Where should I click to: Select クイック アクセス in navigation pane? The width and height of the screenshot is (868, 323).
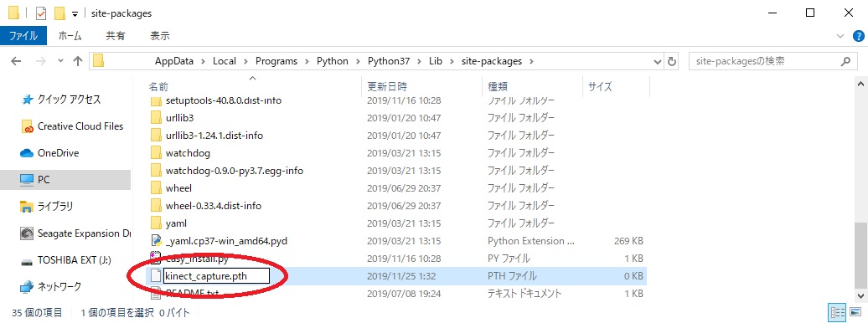click(70, 100)
